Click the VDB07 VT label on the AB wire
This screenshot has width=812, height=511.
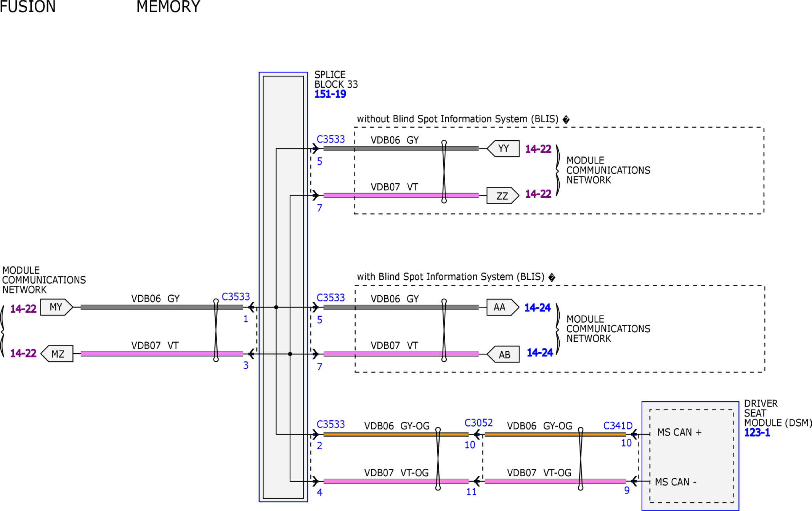point(395,346)
